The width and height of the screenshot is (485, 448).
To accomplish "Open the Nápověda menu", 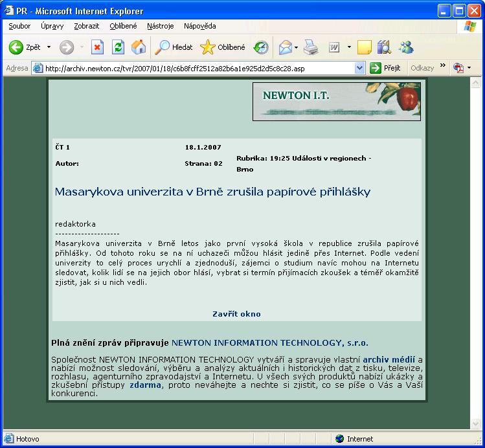I will pos(200,26).
